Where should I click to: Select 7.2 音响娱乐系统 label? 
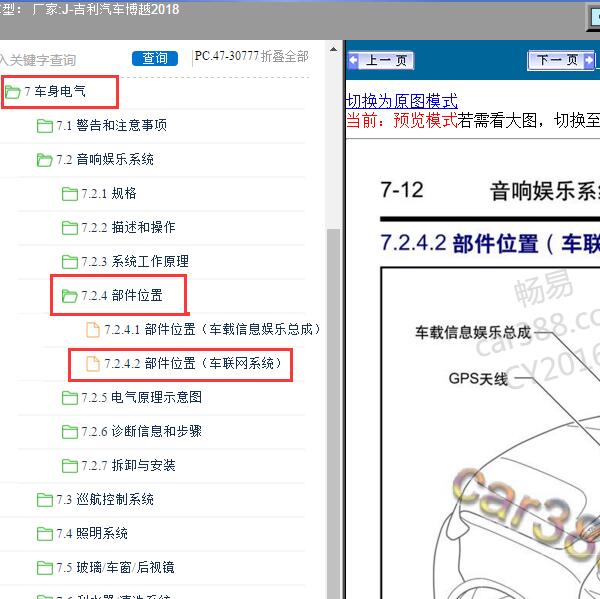[105, 159]
